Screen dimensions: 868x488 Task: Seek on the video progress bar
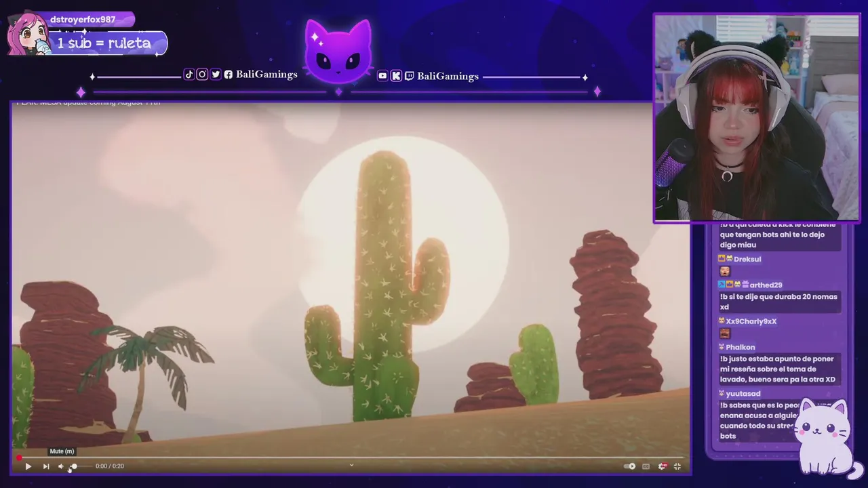[351, 458]
